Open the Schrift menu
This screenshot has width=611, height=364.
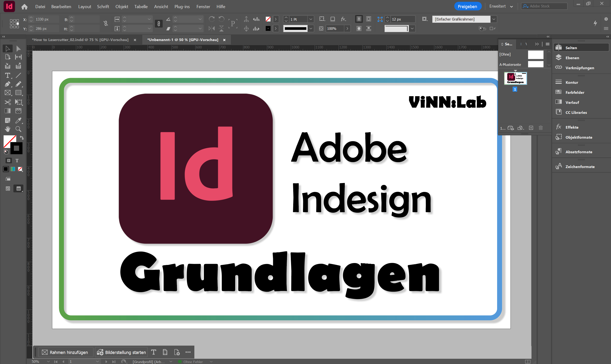103,7
